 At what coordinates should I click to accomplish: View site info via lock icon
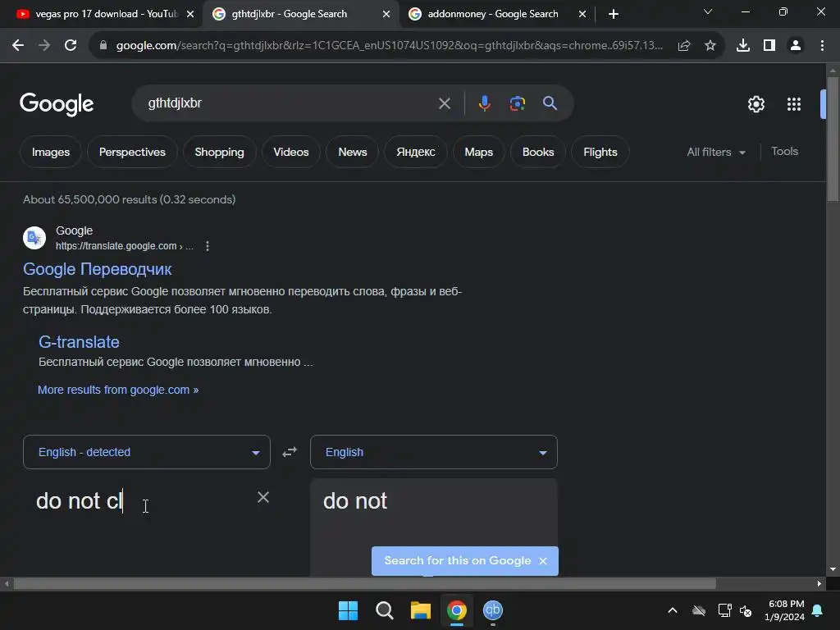(103, 46)
